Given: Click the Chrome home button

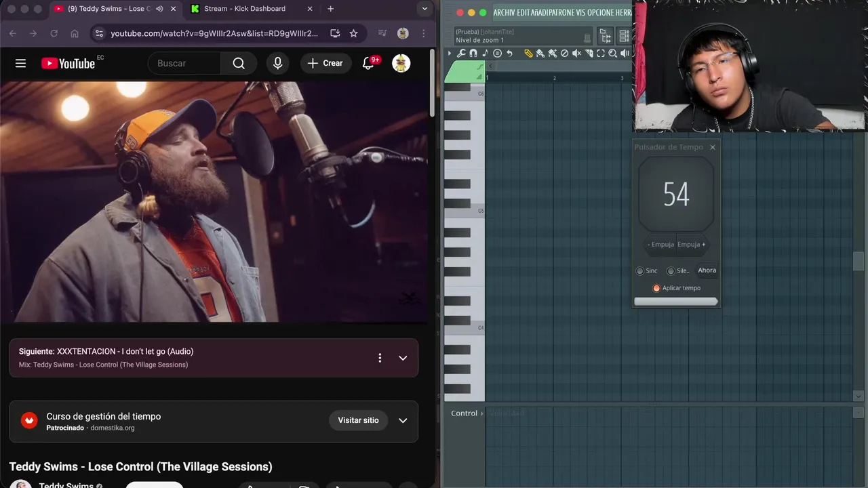Looking at the screenshot, I should point(75,33).
